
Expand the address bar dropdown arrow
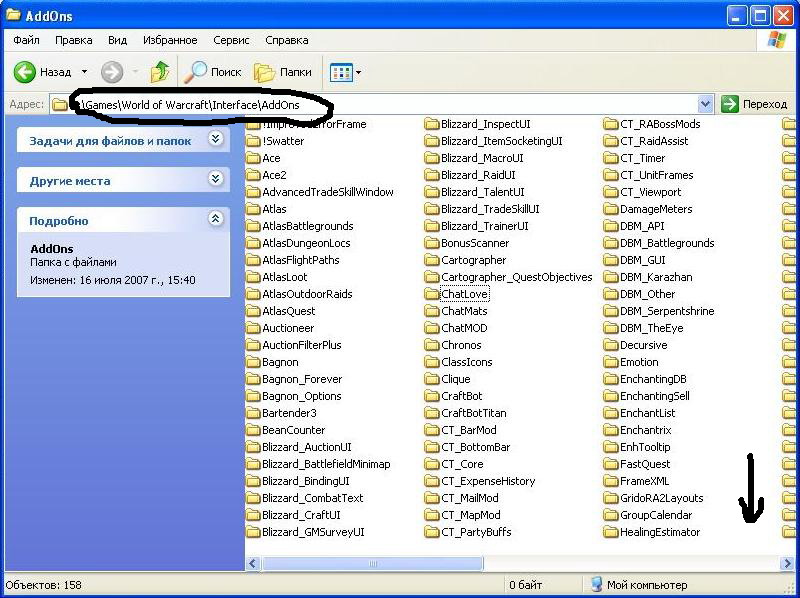705,105
